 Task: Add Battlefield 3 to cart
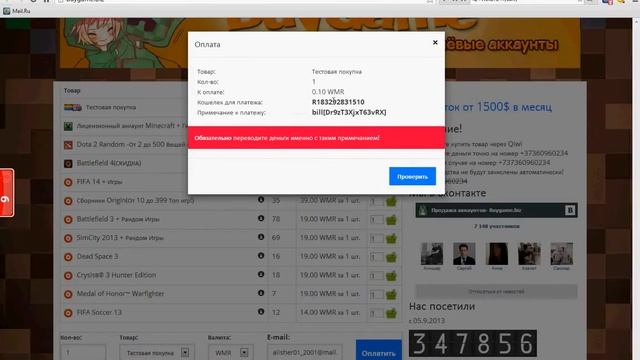click(391, 220)
